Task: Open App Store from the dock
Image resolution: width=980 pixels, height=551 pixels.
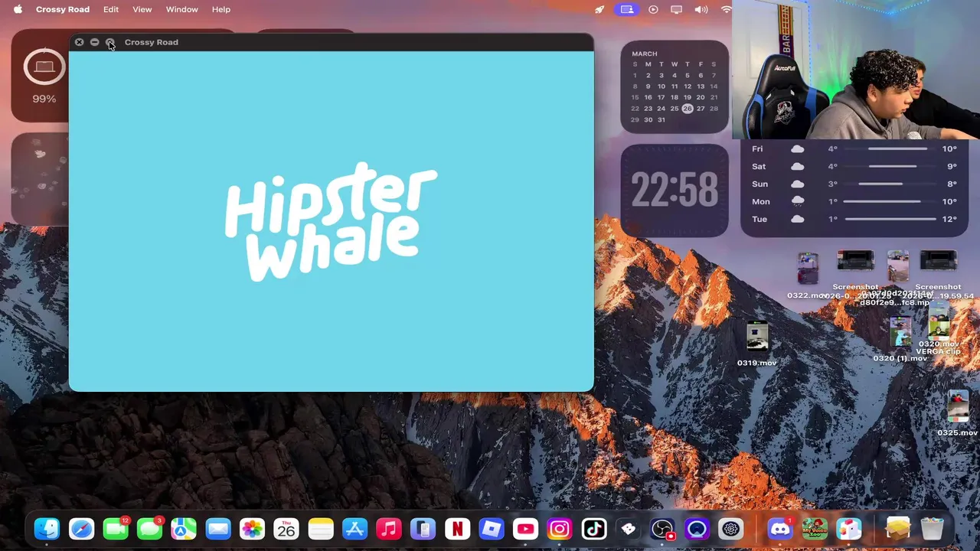Action: click(x=354, y=529)
